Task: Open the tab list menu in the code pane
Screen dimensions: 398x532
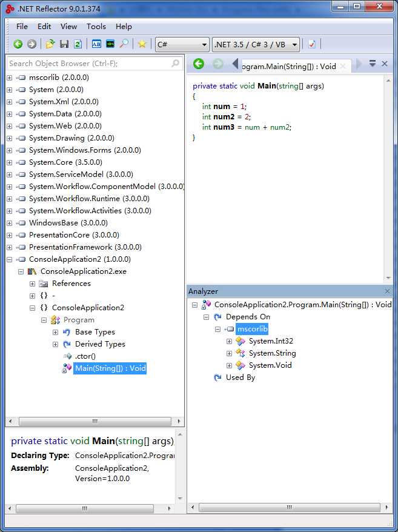Action: (x=373, y=64)
